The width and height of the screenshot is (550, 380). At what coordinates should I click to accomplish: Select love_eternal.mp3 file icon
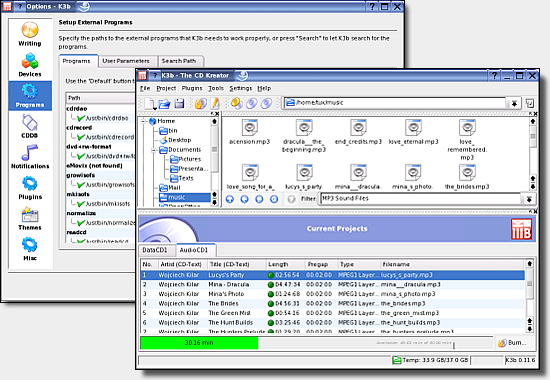point(414,127)
